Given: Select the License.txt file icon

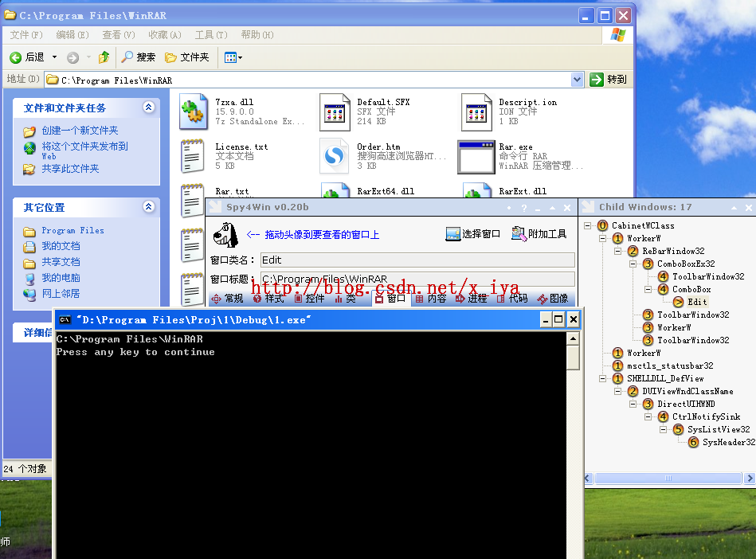Looking at the screenshot, I should point(192,155).
